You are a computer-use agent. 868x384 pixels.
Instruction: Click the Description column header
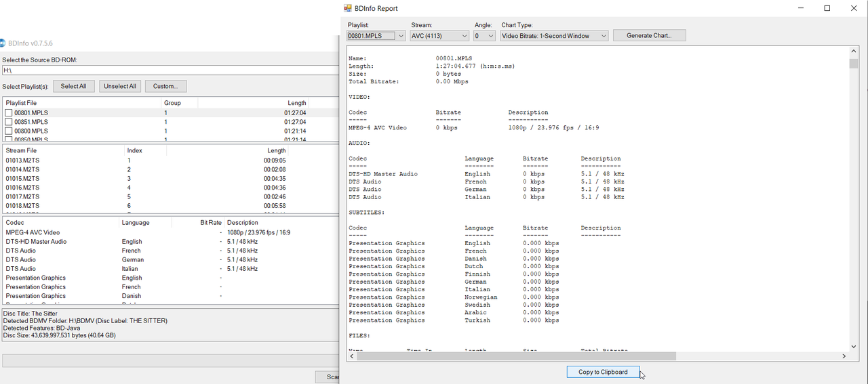coord(281,222)
